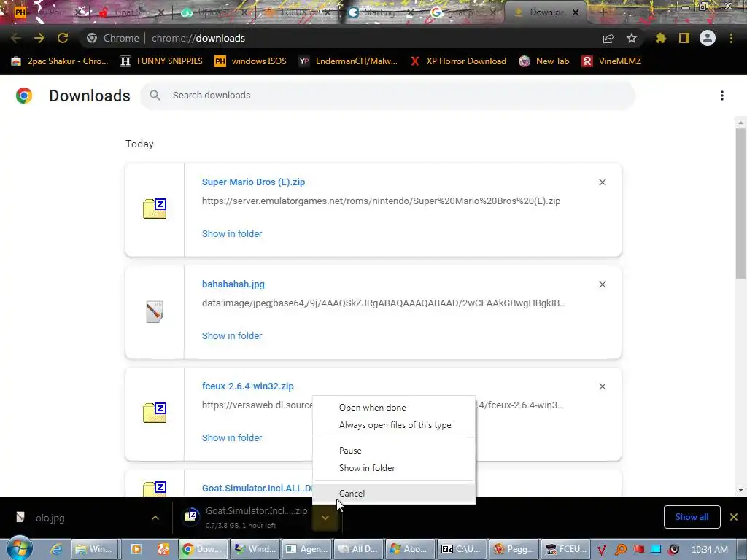Open the Goat.Simulator.Incl.ALL download title link
747x560 pixels.
click(257, 488)
